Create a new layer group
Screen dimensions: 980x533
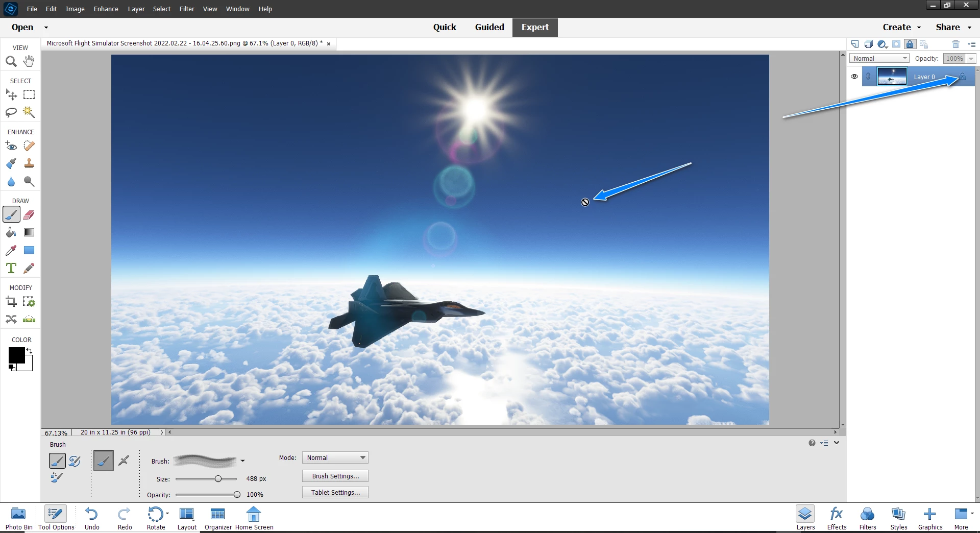tap(869, 44)
